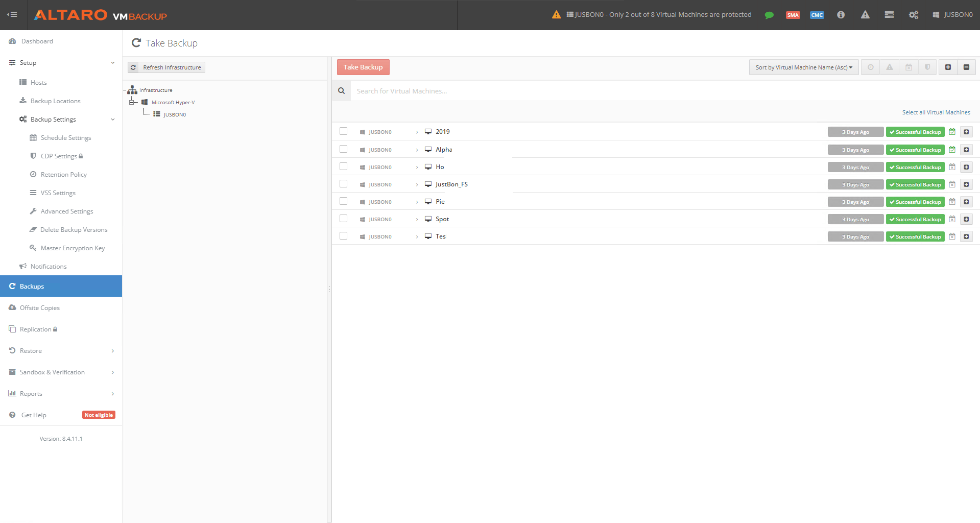980x523 pixels.
Task: Click the plus icon on the Spot row
Action: [966, 219]
